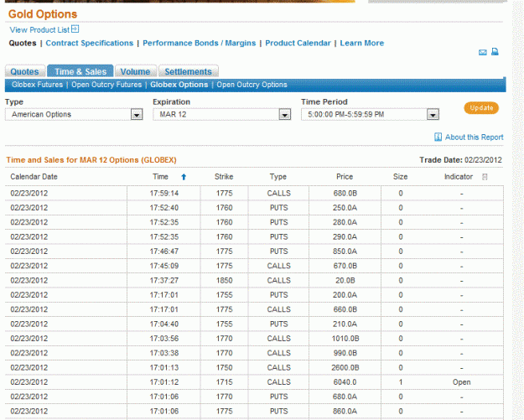Click the Price column header
The image size is (524, 420).
point(345,177)
